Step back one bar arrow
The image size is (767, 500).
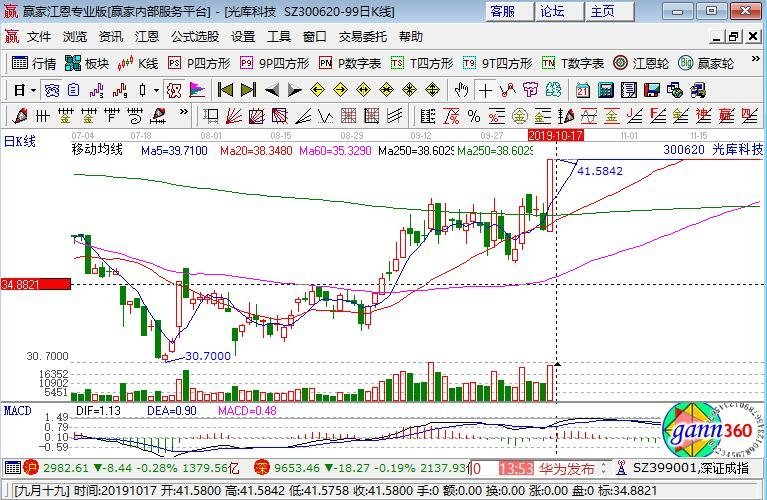tap(271, 91)
